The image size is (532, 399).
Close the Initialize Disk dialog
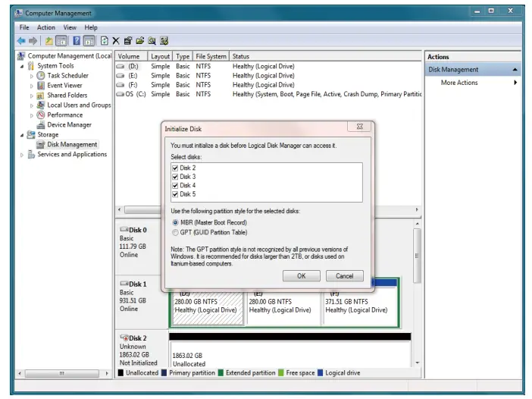pyautogui.click(x=360, y=127)
